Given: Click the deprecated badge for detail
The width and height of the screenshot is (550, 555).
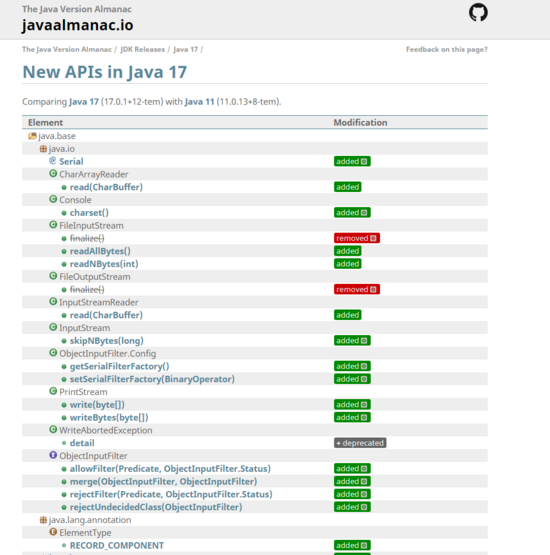Looking at the screenshot, I should pyautogui.click(x=360, y=443).
